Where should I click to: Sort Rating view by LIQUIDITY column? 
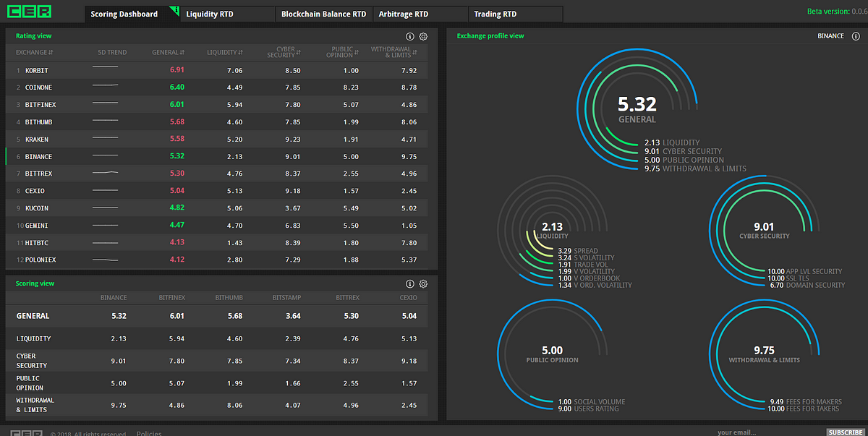224,52
